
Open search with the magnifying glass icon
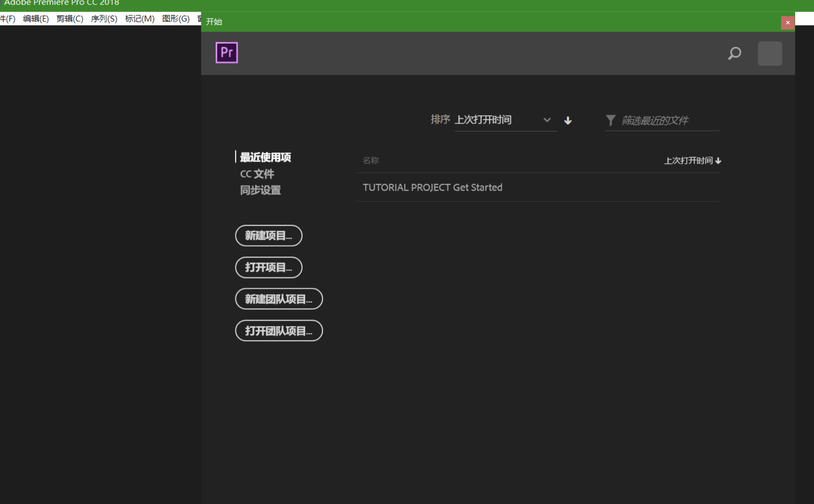tap(734, 53)
